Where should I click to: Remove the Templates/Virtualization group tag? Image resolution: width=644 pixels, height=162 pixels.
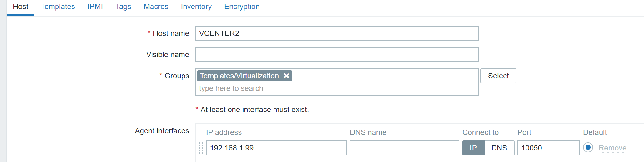point(286,76)
